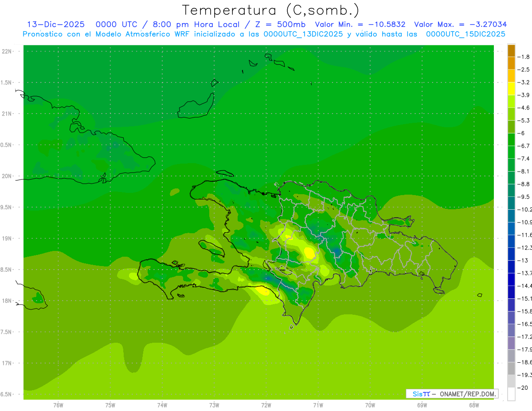Click the '22N' latitude label

7,51
